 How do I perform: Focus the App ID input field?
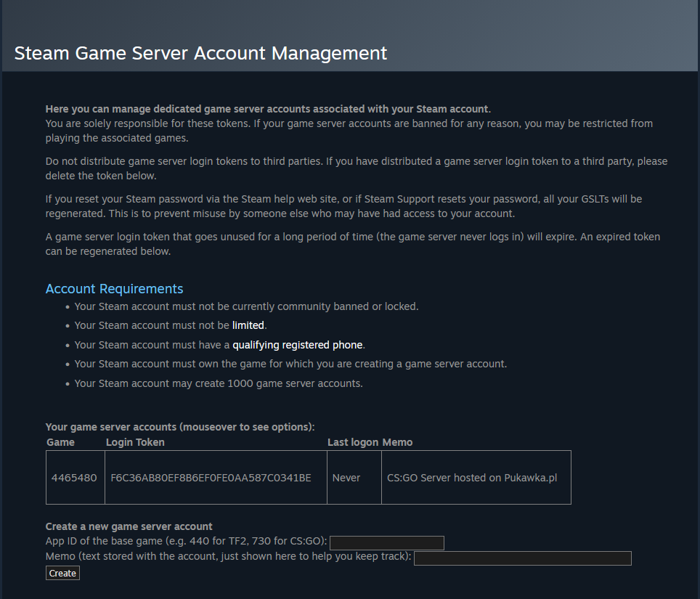386,543
